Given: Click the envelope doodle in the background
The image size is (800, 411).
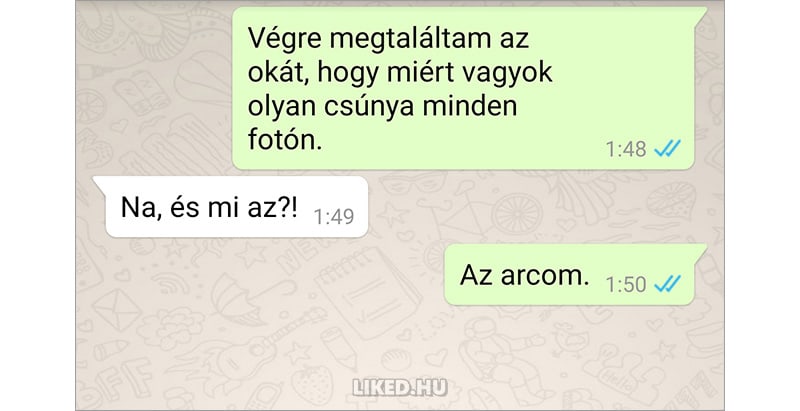Looking at the screenshot, I should [x=117, y=308].
